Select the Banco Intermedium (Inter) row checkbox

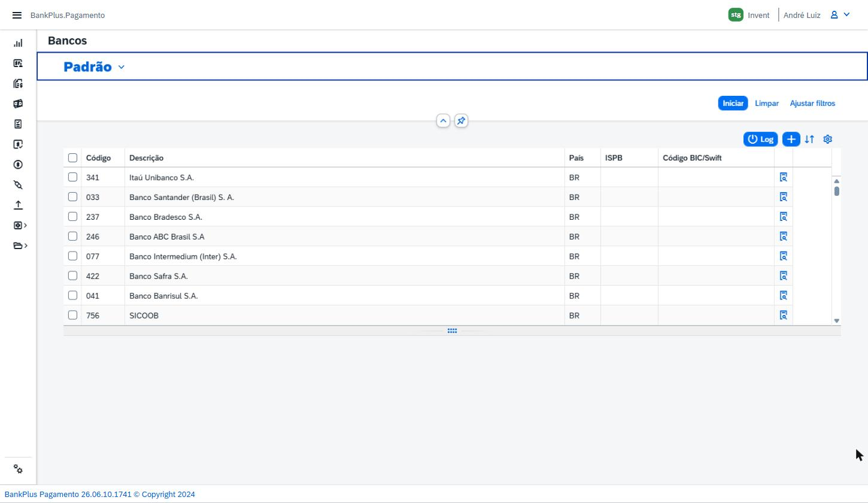coord(72,256)
